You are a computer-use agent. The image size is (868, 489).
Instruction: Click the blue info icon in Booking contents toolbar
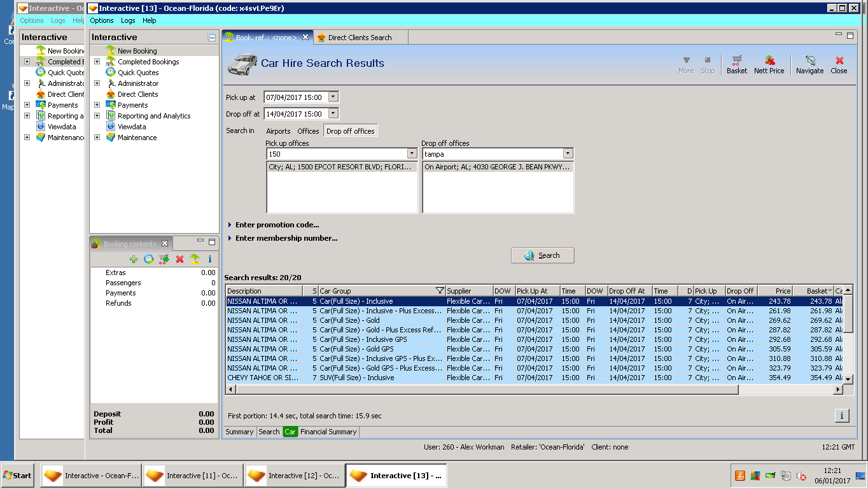210,259
